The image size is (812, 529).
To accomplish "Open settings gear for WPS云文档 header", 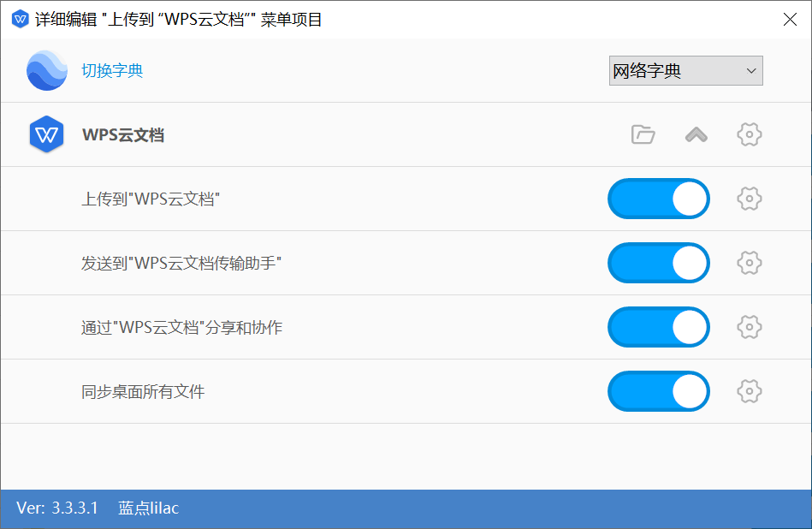I will pyautogui.click(x=749, y=134).
